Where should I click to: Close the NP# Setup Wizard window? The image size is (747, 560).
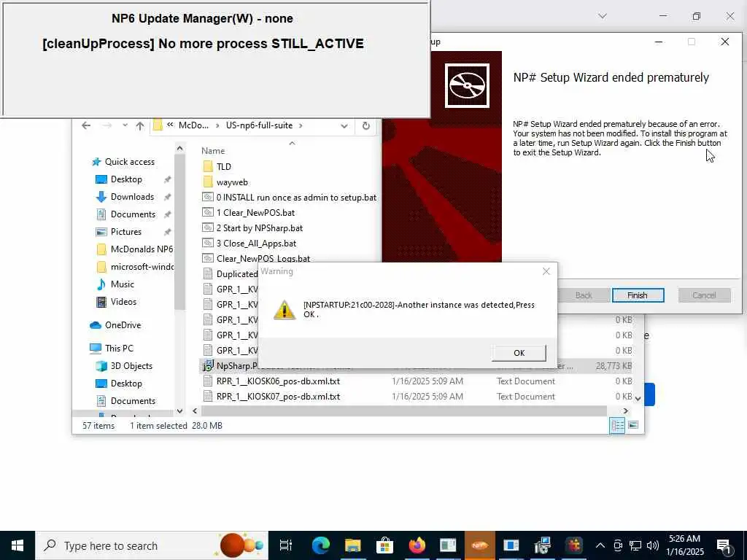click(x=724, y=42)
